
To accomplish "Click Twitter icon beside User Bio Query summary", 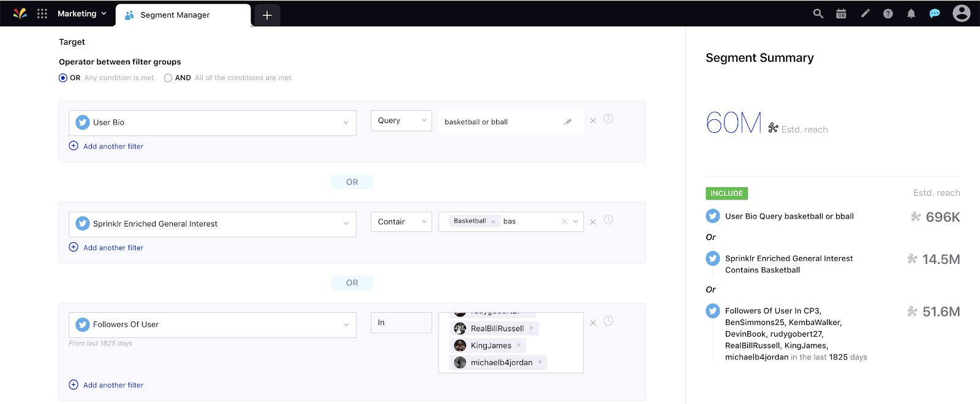I will pyautogui.click(x=713, y=216).
